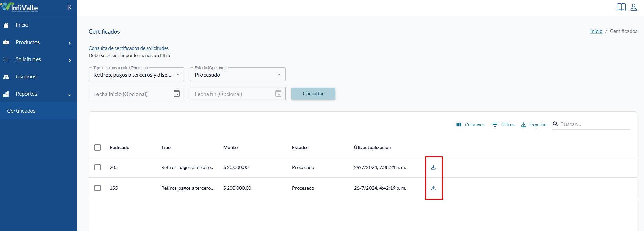Collapse the Reportes submenu arrow

[x=70, y=95]
